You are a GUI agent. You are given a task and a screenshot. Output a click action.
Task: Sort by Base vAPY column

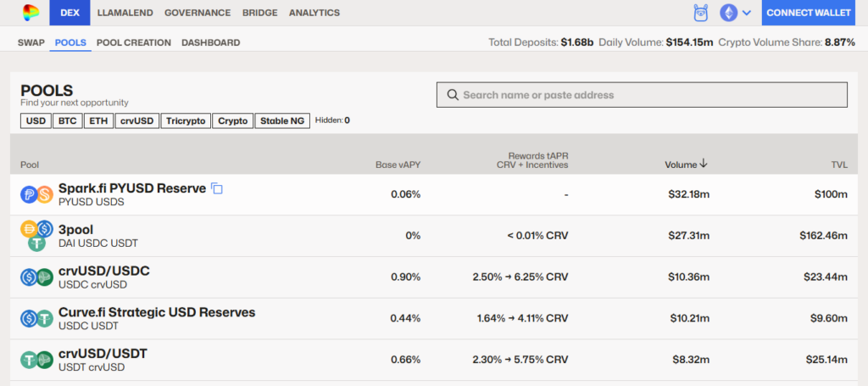398,165
